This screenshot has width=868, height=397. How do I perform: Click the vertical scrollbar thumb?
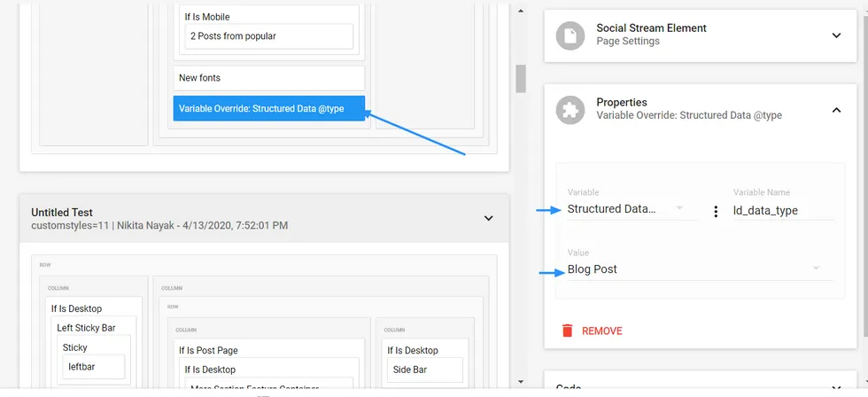[521, 79]
